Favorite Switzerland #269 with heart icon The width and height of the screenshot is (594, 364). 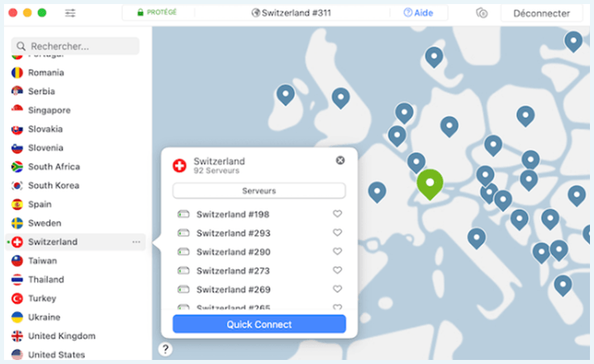coord(337,289)
